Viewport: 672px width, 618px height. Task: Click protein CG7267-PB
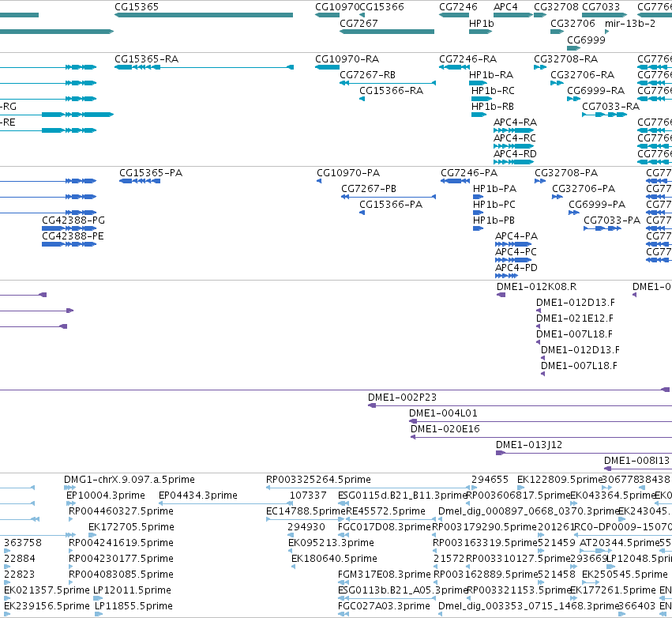tap(369, 189)
